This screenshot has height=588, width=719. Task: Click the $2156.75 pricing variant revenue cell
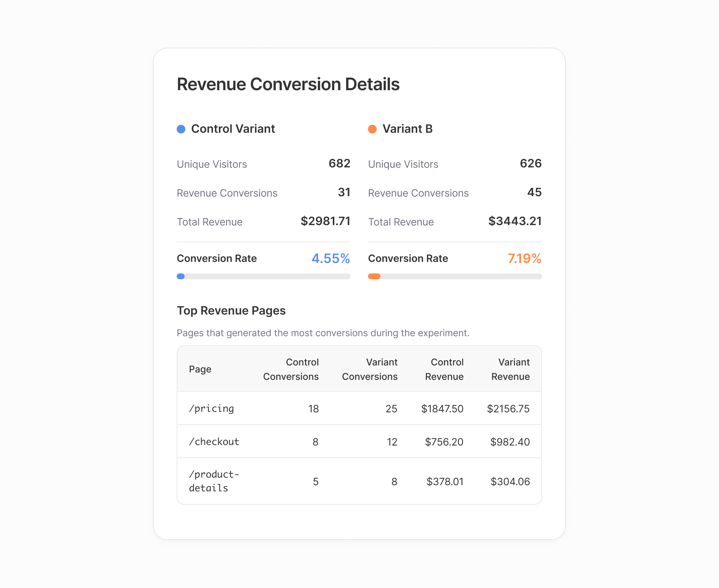[x=508, y=409]
